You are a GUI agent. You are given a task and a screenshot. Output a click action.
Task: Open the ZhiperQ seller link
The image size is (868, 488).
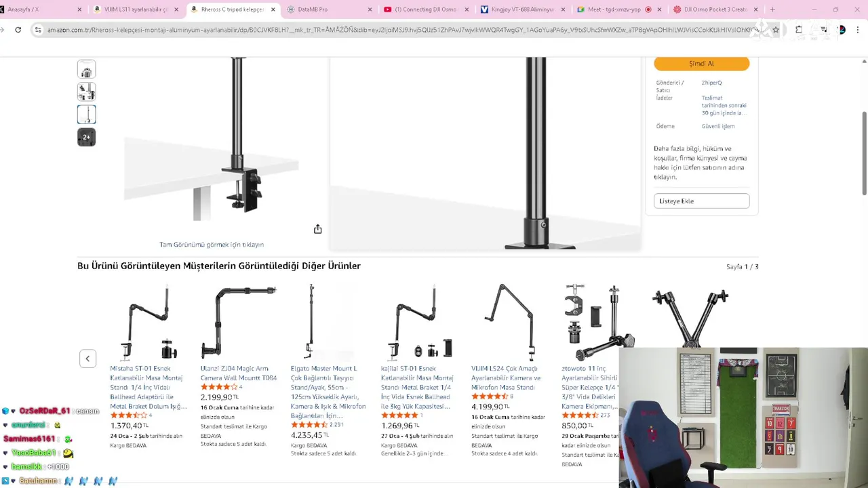tap(711, 83)
